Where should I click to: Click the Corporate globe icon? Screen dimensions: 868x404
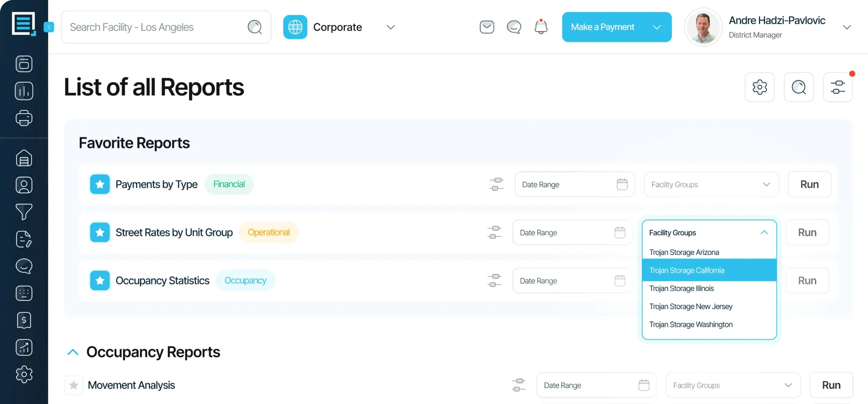(295, 27)
